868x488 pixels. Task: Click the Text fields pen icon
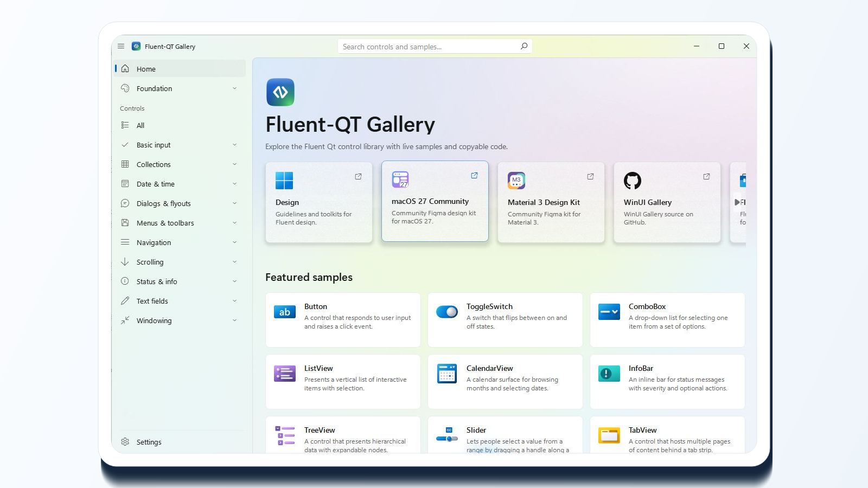click(x=125, y=301)
